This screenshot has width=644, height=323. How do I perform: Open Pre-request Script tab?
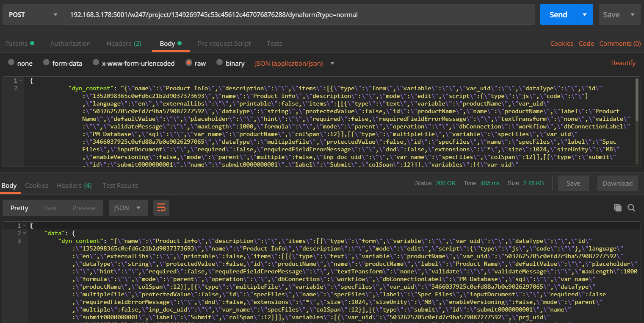224,43
